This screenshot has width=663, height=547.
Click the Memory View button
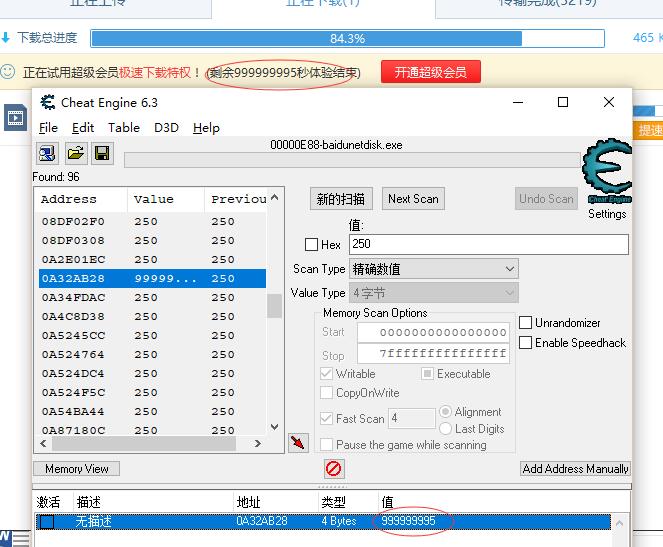point(77,468)
